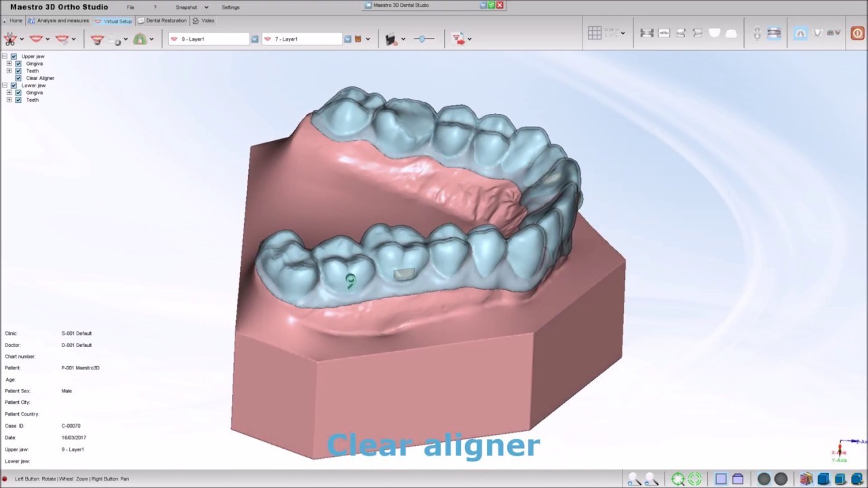Click the funnel export icon

click(x=459, y=39)
